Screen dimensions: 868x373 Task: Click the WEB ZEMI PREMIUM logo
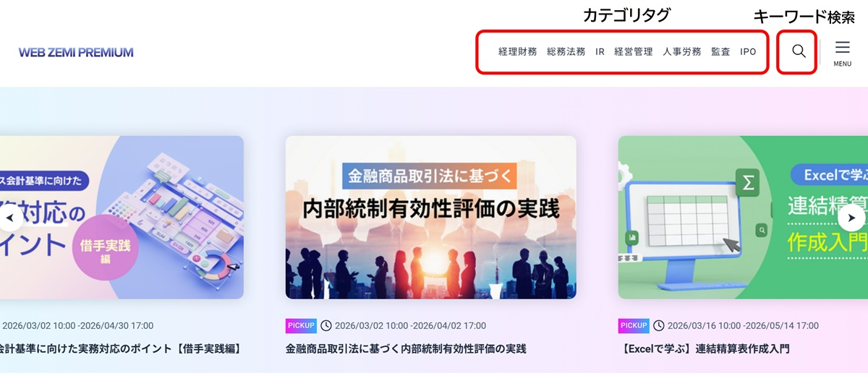76,53
